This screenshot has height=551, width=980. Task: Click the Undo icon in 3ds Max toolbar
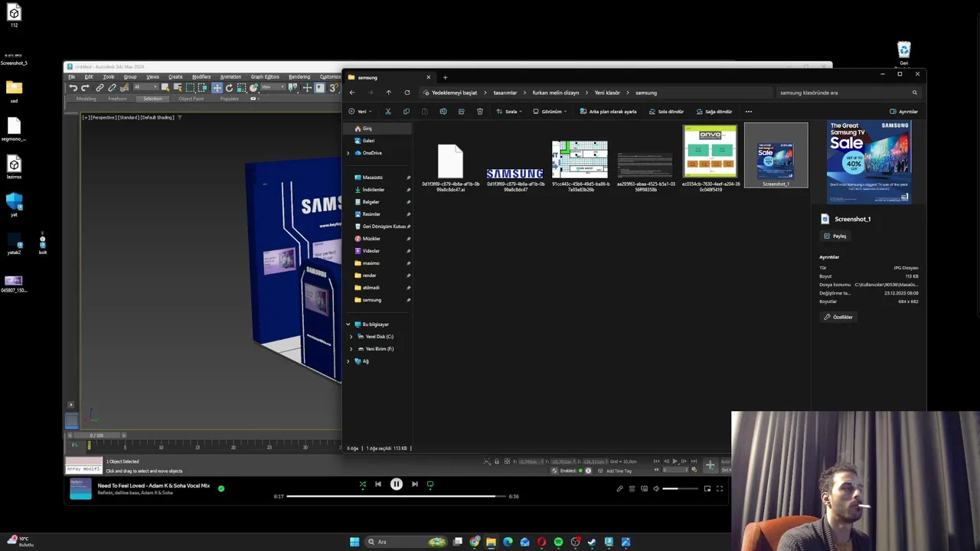pyautogui.click(x=73, y=88)
